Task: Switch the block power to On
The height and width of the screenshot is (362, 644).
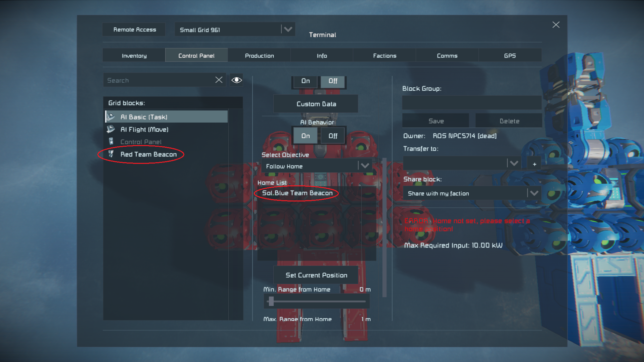Action: tap(305, 81)
